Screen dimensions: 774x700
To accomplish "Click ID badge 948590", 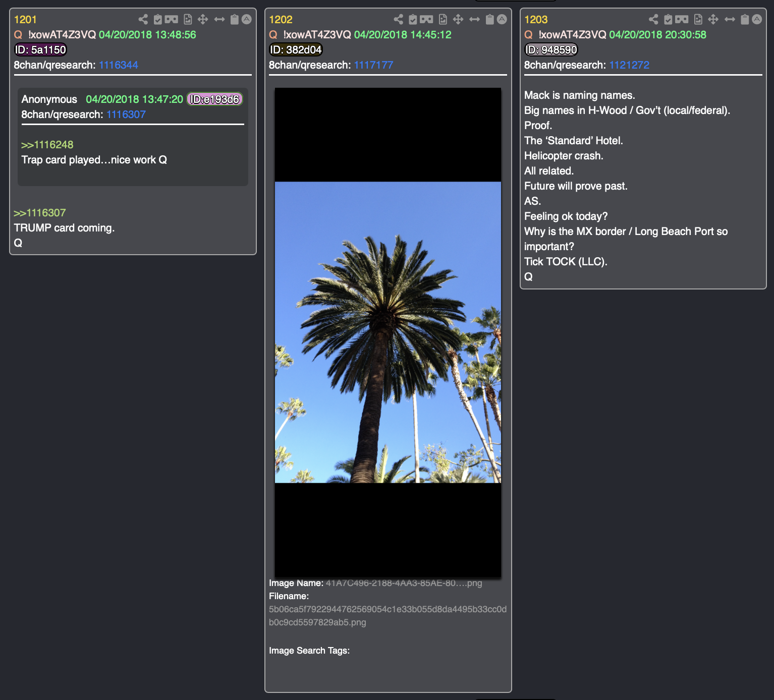I will pos(551,50).
